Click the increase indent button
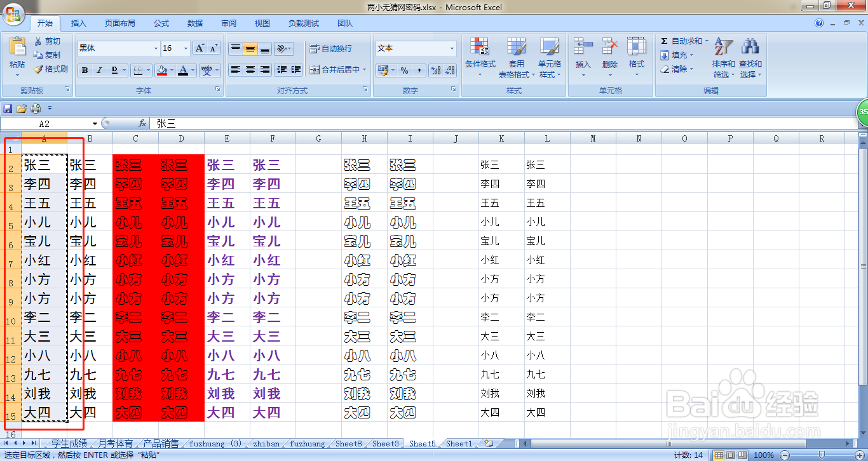The image size is (868, 461). [x=295, y=70]
